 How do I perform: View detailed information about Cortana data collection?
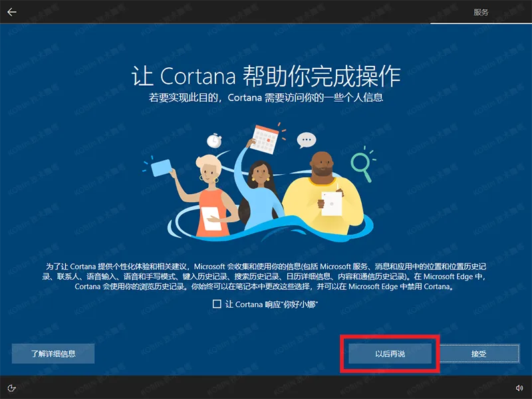coord(53,353)
